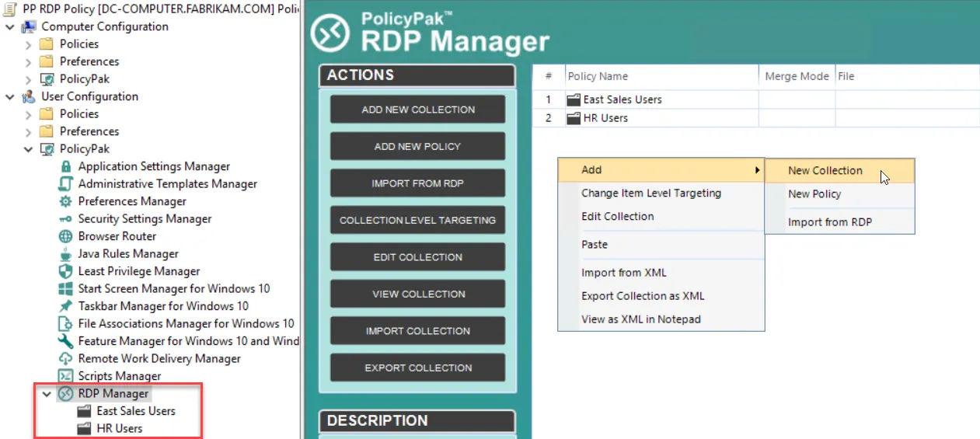Click the East Sales Users folder icon in tree
Viewport: 980px width, 439px height.
[x=84, y=411]
